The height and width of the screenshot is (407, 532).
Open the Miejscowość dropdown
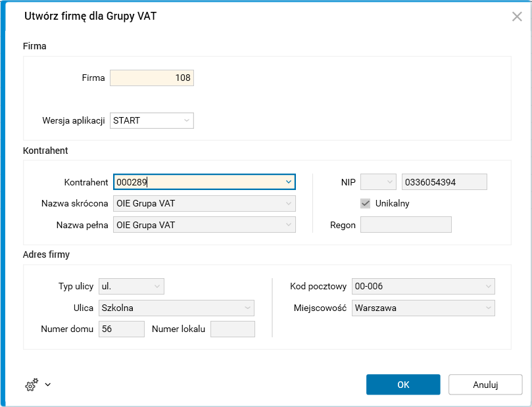tap(488, 308)
